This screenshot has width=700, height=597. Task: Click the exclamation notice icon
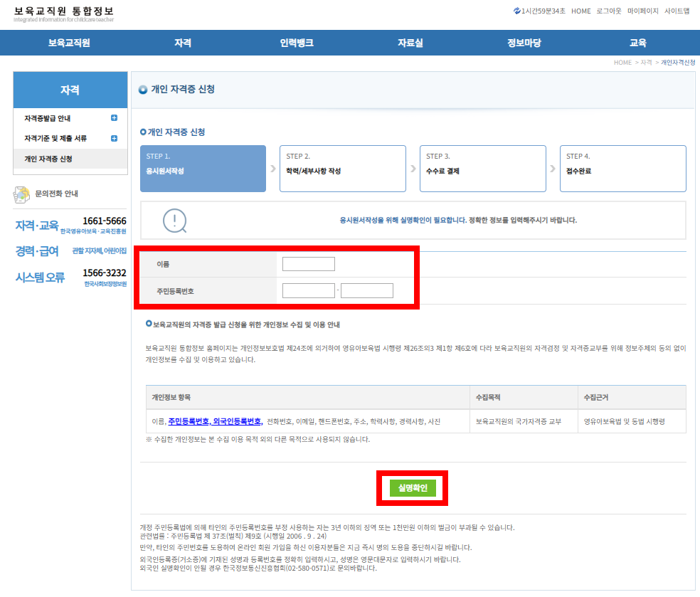pos(174,221)
